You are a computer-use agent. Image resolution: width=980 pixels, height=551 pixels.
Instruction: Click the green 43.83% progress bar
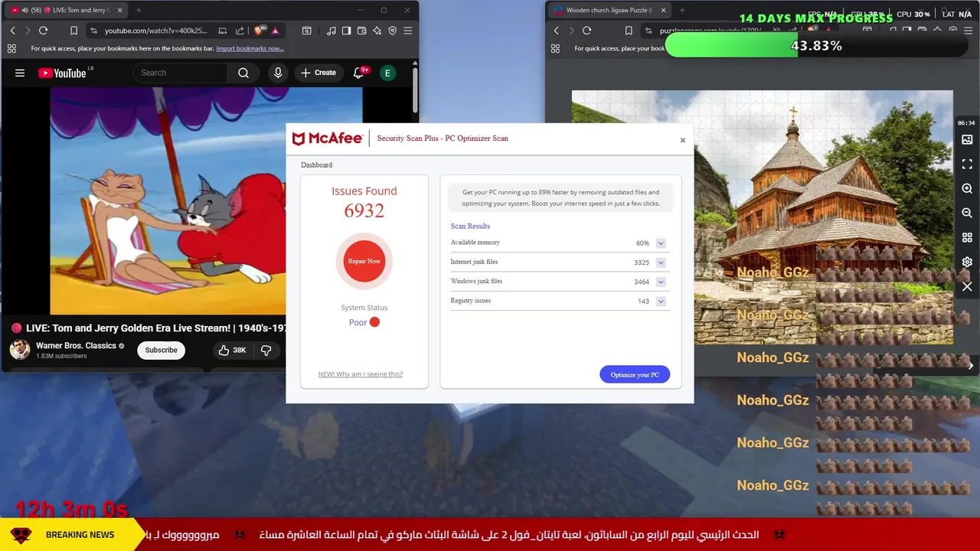[x=816, y=46]
